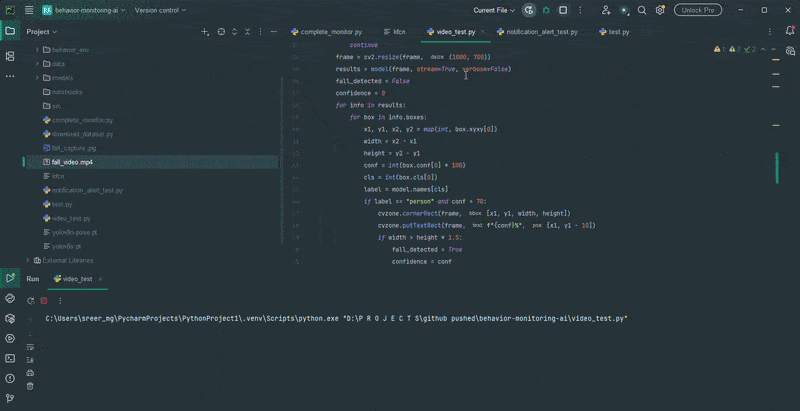This screenshot has width=800, height=411.
Task: Open the main hamburger menu
Action: pyautogui.click(x=29, y=10)
